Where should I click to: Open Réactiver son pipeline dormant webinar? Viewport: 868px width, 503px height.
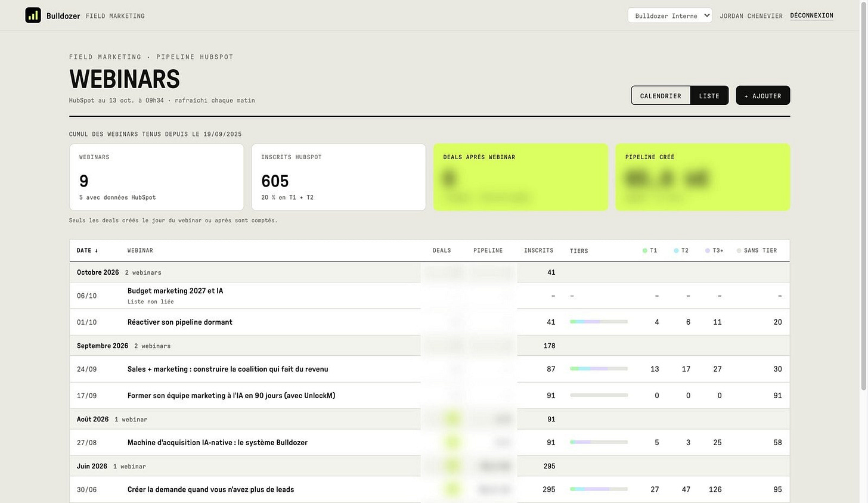click(x=180, y=322)
